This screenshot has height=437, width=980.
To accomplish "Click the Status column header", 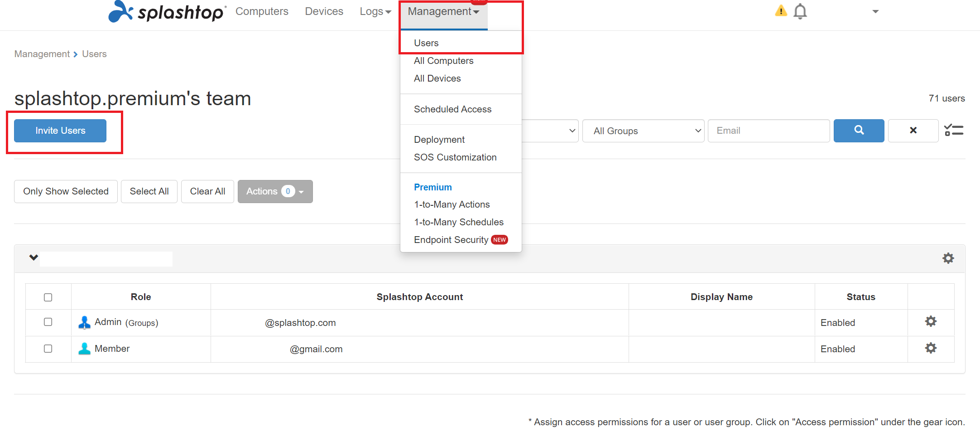I will point(861,297).
